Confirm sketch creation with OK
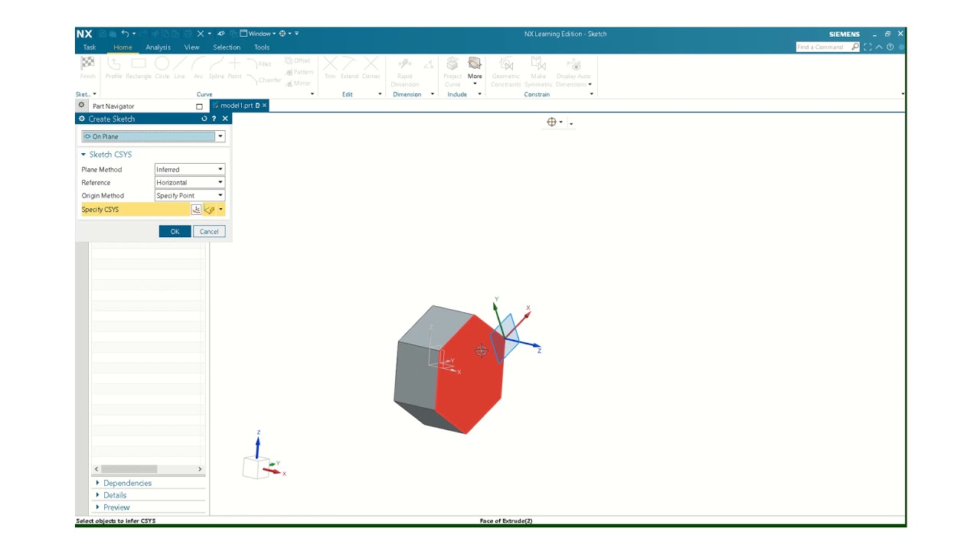The height and width of the screenshot is (551, 980). [x=175, y=231]
